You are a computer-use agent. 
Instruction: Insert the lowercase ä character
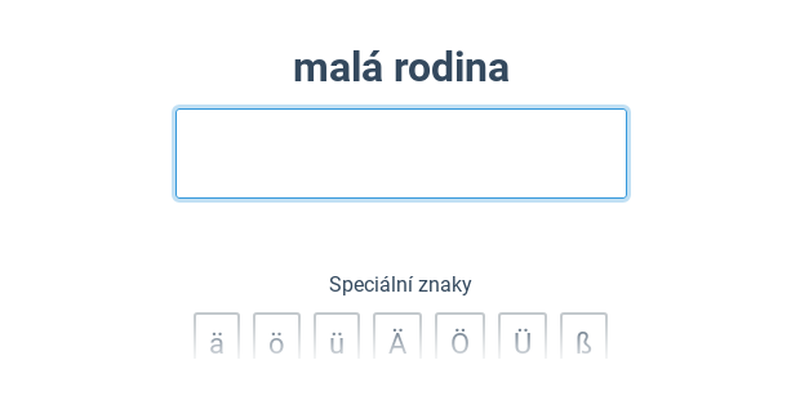[216, 337]
